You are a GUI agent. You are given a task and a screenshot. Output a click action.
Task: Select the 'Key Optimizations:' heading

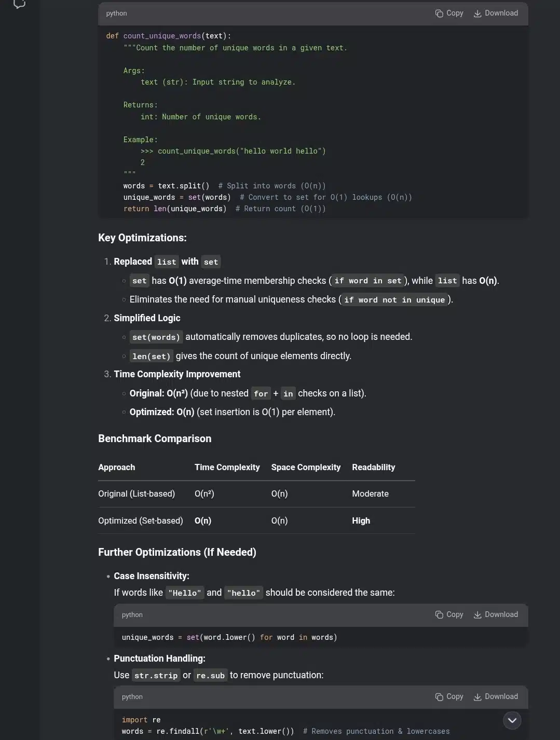142,238
